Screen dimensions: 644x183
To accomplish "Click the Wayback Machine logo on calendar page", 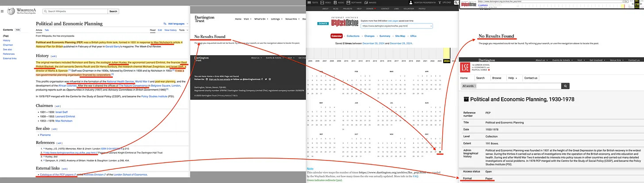I will point(345,22).
